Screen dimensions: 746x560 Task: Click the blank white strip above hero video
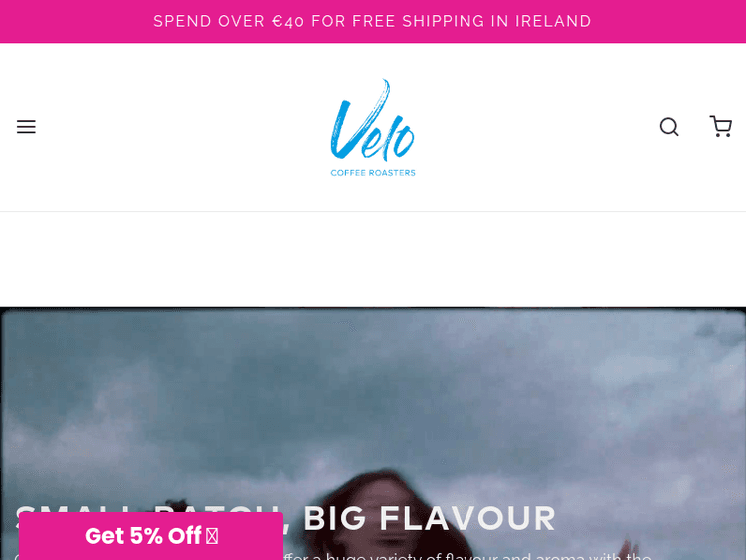click(x=373, y=260)
